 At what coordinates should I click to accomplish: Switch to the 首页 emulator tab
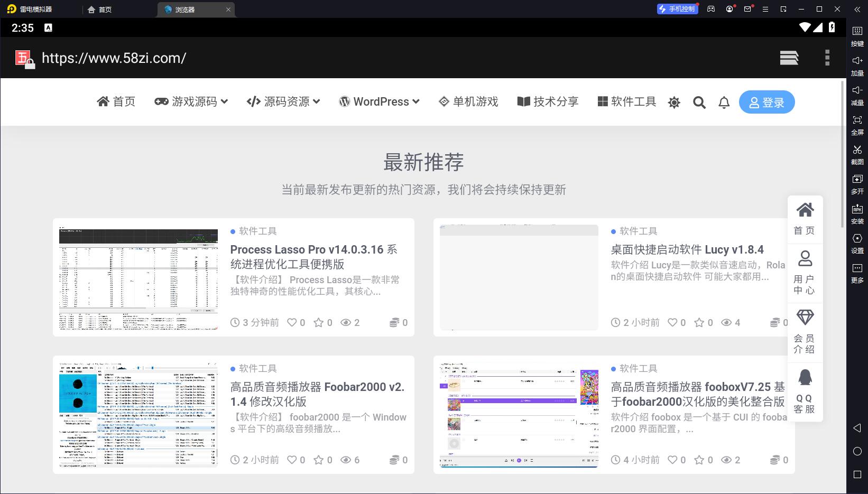click(x=100, y=10)
